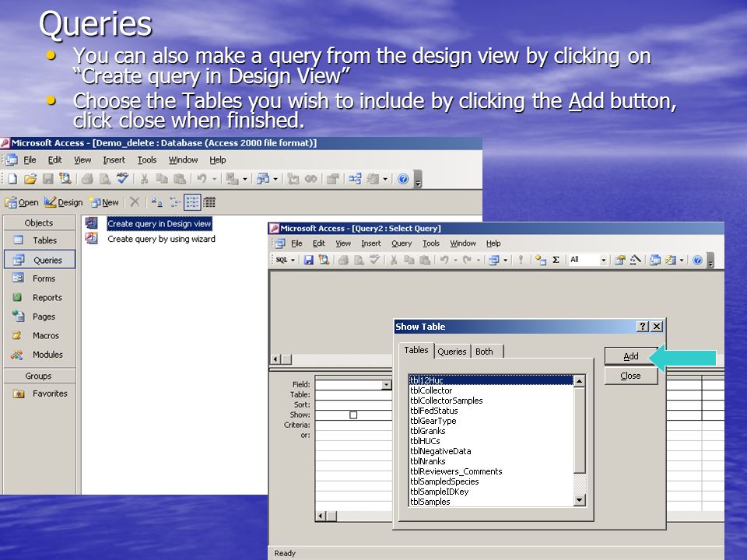
Task: Click the Save icon in query toolbar
Action: pyautogui.click(x=309, y=260)
